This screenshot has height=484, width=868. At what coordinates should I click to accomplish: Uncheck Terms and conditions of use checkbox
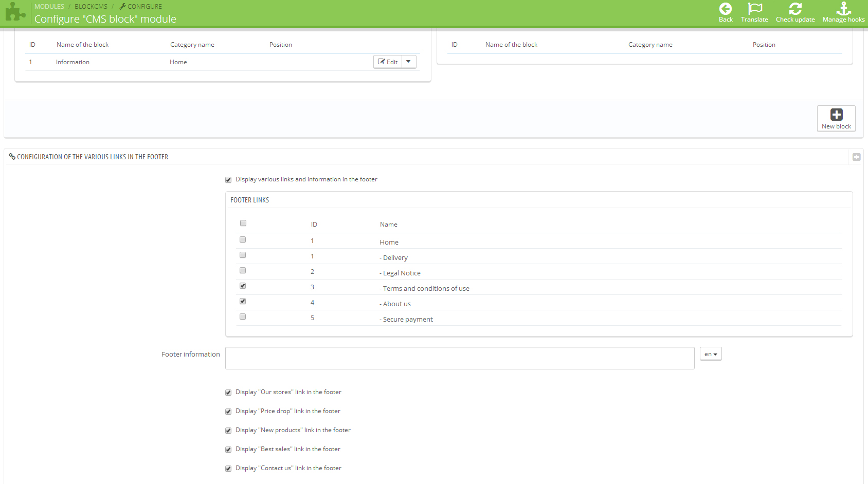pos(243,286)
